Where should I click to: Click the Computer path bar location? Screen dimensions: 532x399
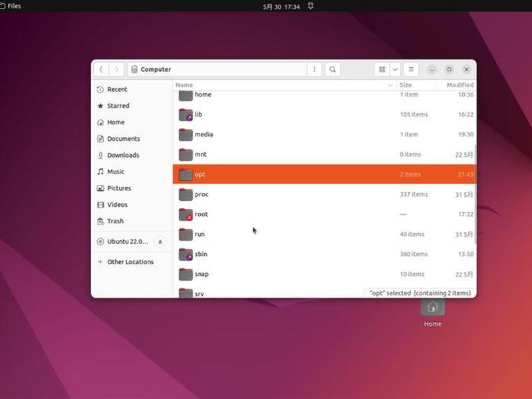[217, 70]
